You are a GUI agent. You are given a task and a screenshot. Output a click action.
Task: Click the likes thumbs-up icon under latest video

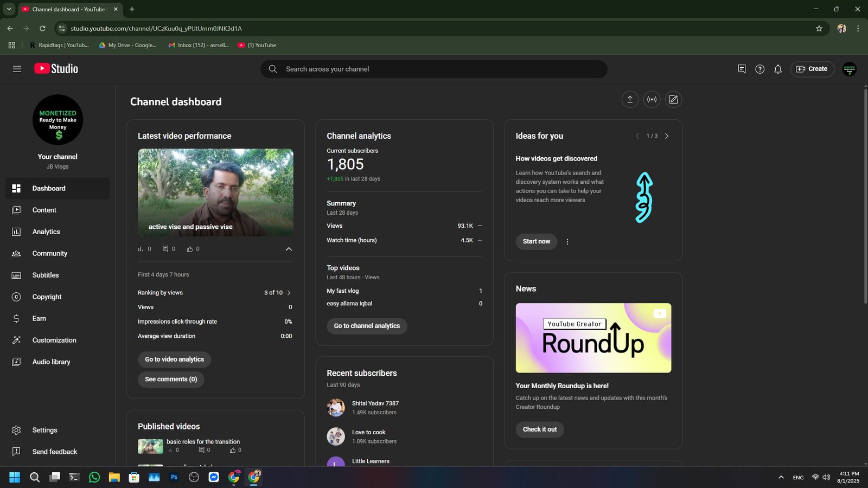[x=190, y=249]
